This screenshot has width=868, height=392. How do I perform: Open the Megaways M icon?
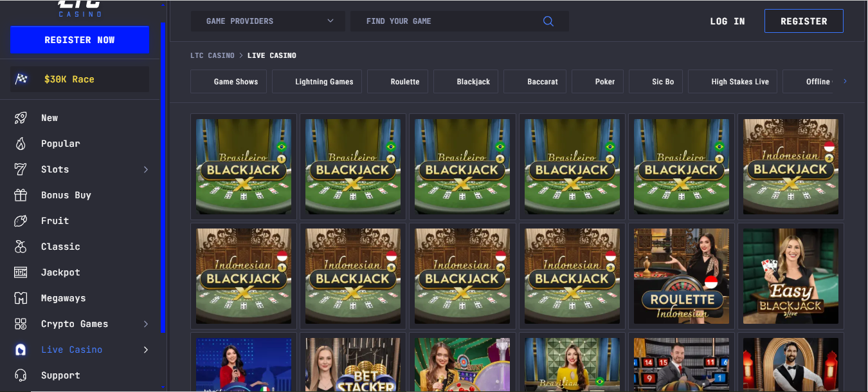click(x=21, y=298)
